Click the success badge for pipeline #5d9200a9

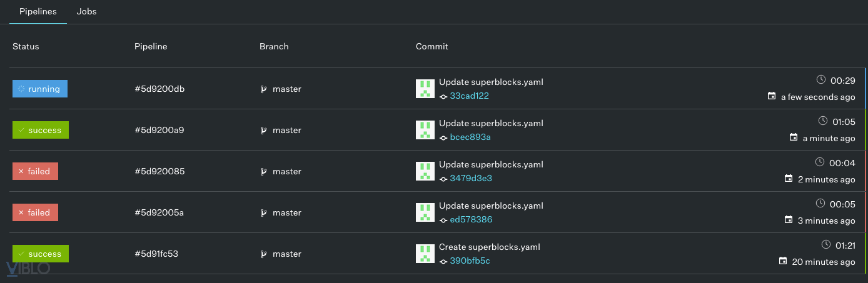tap(41, 131)
